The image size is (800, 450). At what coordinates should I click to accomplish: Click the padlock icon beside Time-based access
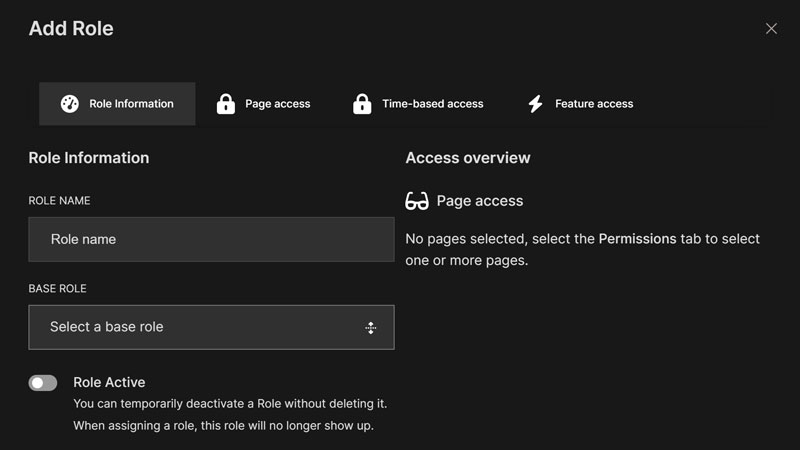click(362, 104)
